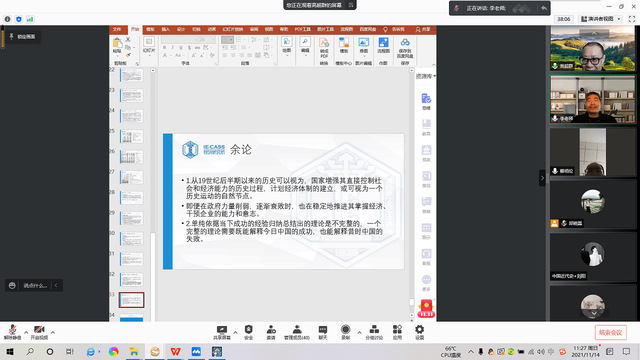This screenshot has height=360, width=640.
Task: Click the 锁定画面 lock screen button
Action: (x=23, y=37)
